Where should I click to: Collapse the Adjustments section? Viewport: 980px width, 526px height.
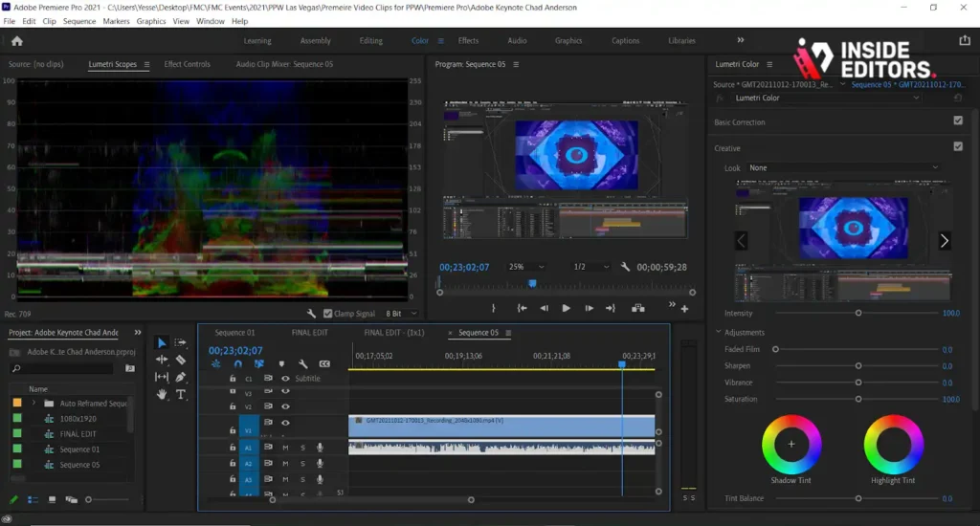tap(718, 333)
